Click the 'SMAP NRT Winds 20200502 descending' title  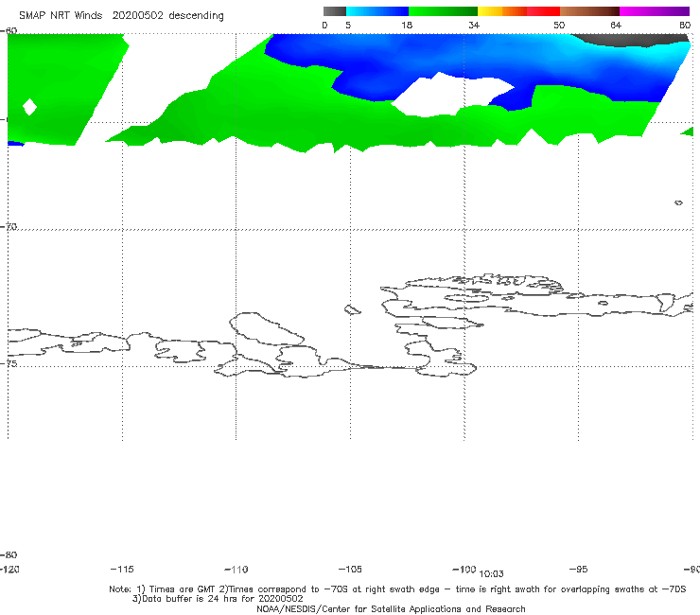[121, 15]
